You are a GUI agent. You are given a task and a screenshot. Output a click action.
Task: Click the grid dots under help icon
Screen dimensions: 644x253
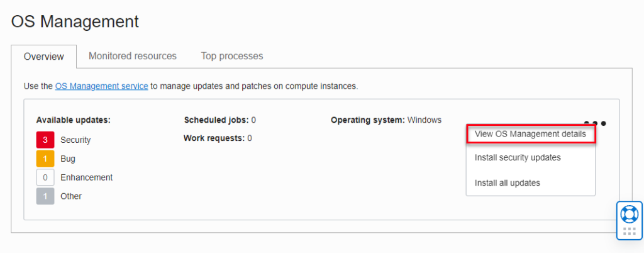(x=629, y=231)
